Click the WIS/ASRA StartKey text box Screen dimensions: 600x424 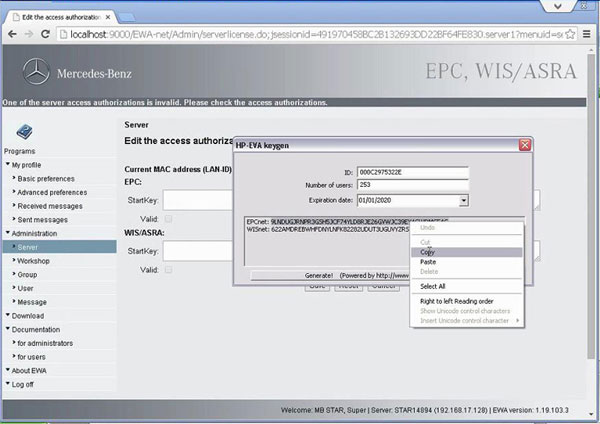tap(198, 251)
